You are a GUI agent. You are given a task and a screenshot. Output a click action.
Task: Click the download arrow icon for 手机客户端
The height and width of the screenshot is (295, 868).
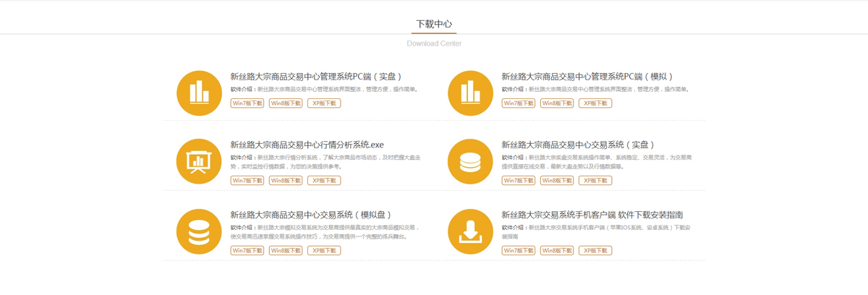pyautogui.click(x=470, y=232)
